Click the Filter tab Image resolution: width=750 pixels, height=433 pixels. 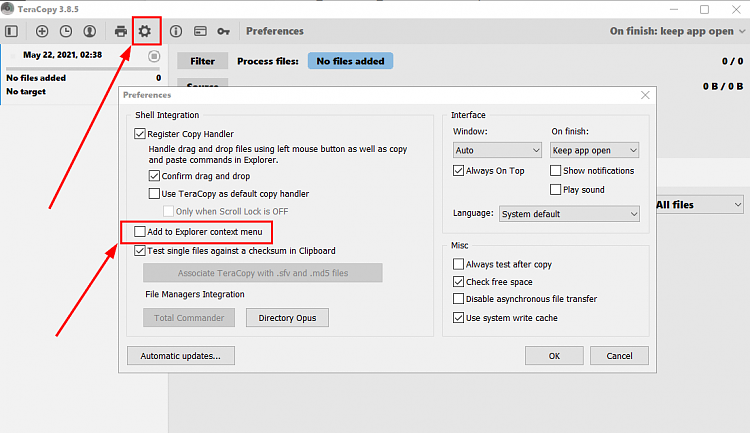202,61
